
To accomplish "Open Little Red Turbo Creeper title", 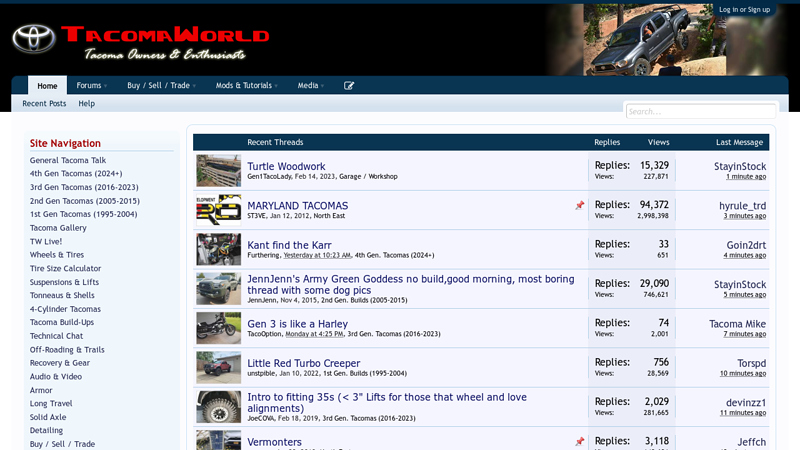I will (x=304, y=363).
